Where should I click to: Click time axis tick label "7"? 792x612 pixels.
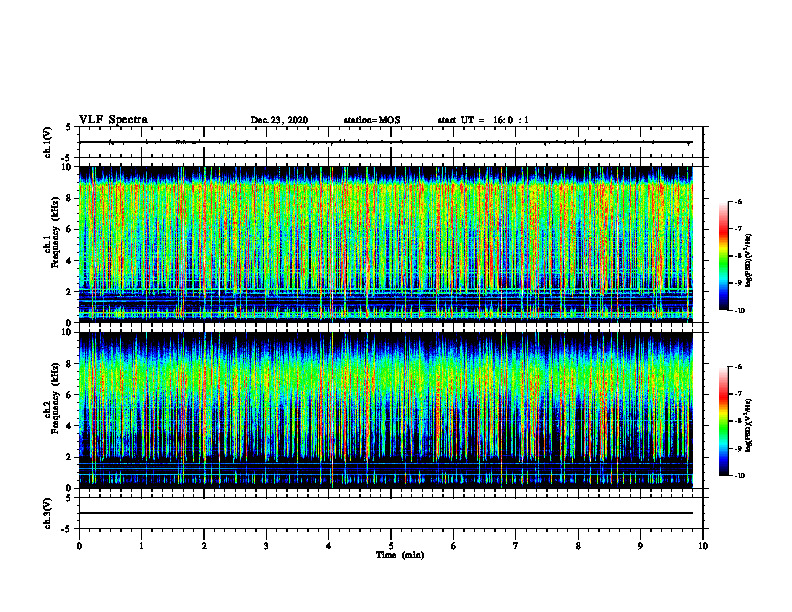[516, 546]
